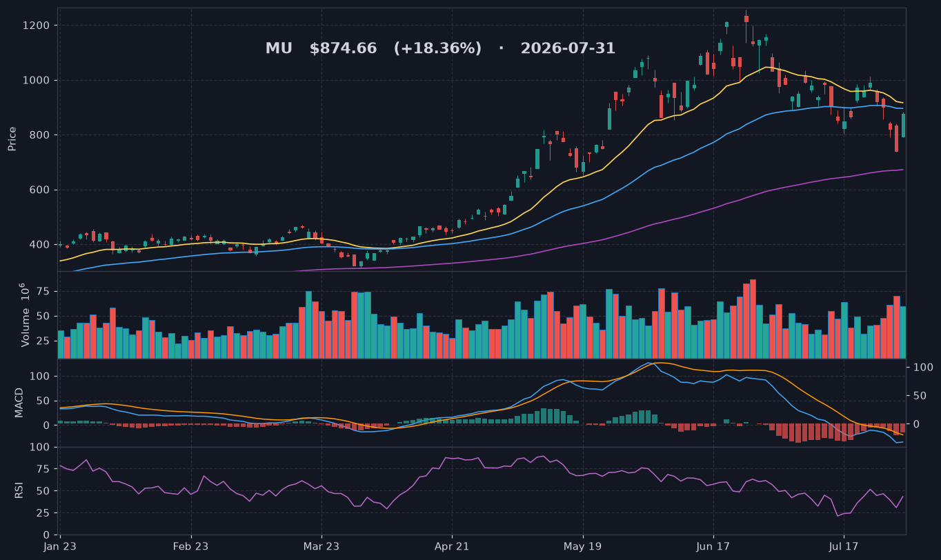The height and width of the screenshot is (560, 941).
Task: Select the Apr 21 date label
Action: pos(452,547)
